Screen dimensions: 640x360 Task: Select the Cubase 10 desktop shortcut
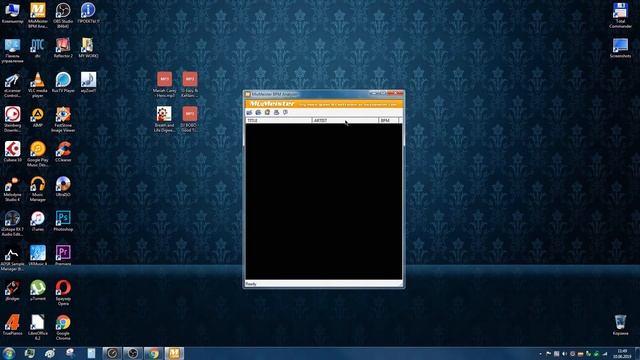13,152
